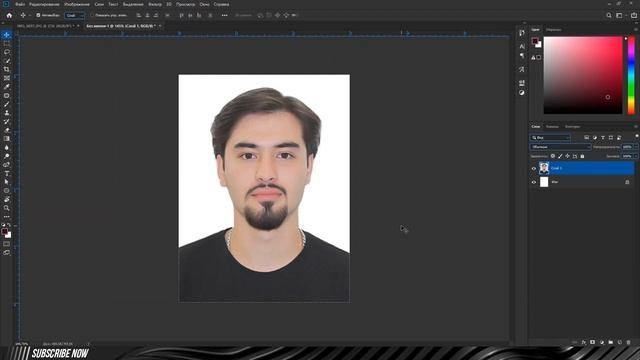The image size is (640, 360).
Task: Open the Фильтр menu
Action: 155,4
